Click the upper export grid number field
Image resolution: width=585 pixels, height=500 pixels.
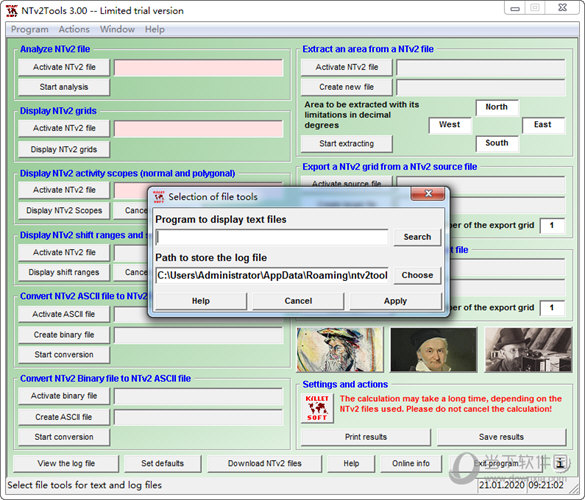pyautogui.click(x=552, y=226)
